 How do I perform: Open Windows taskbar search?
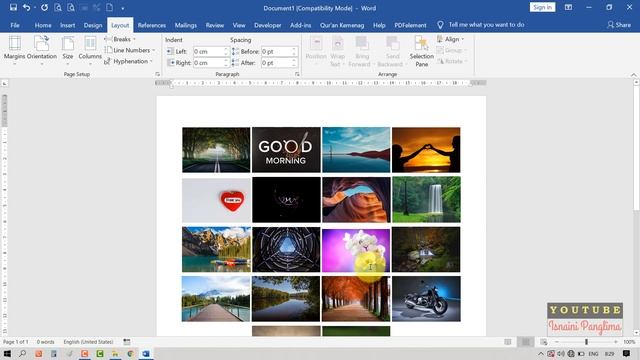pyautogui.click(x=22, y=353)
